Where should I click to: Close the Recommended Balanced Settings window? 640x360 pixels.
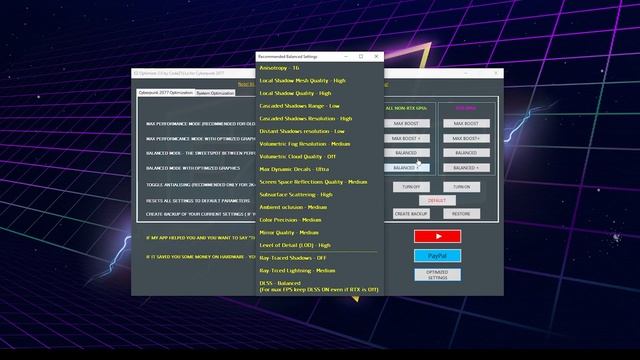[x=376, y=56]
